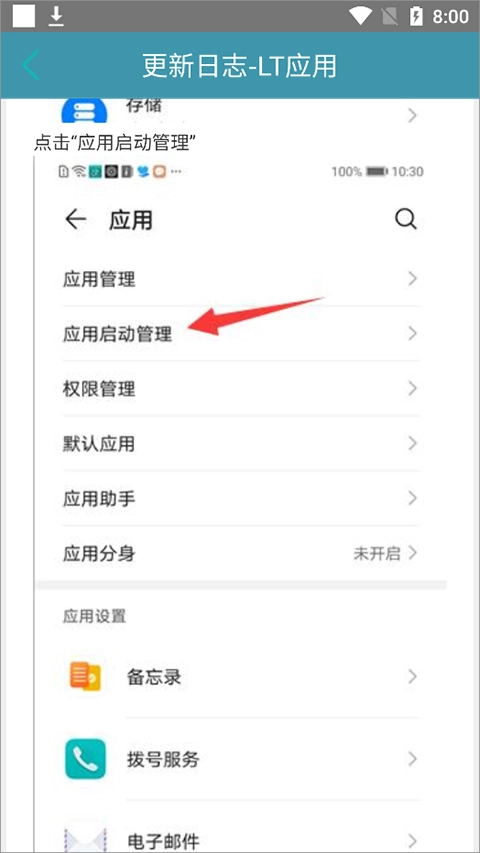Viewport: 480px width, 853px height.
Task: Expand chevron beside 应用启动管理
Action: 413,333
